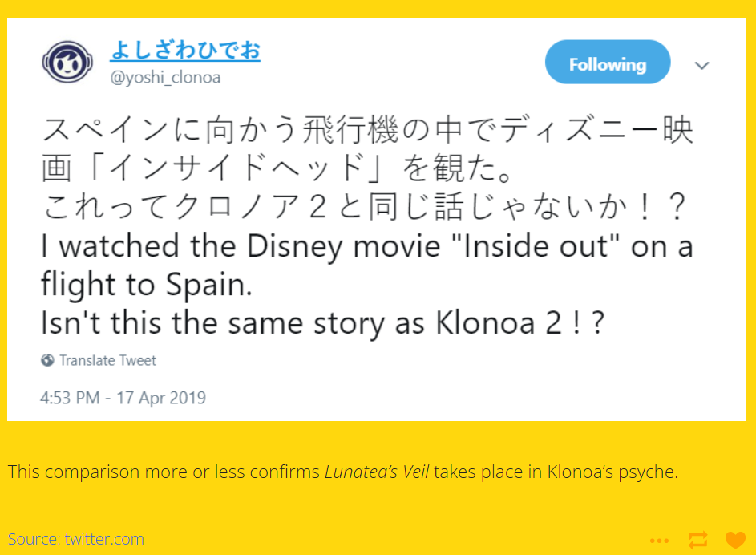Click the text "flight to Spain."
Viewport: 756px width, 555px height.
[x=147, y=285]
